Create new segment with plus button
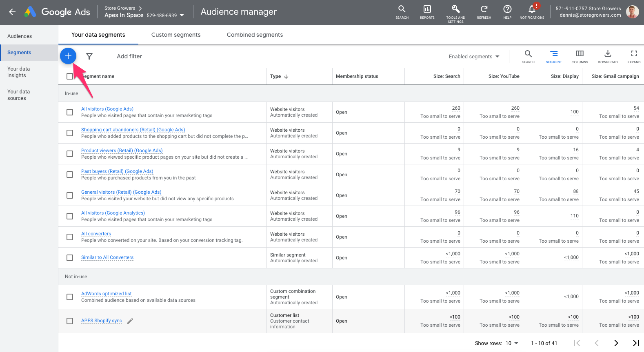 68,56
